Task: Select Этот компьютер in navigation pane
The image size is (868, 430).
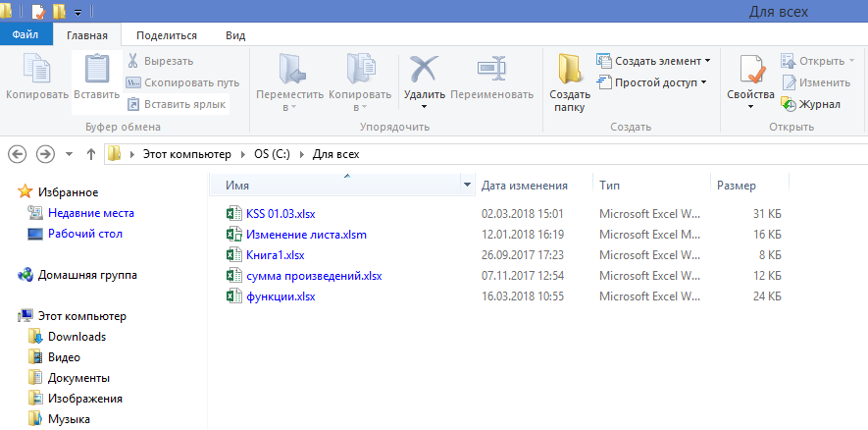Action: (82, 316)
